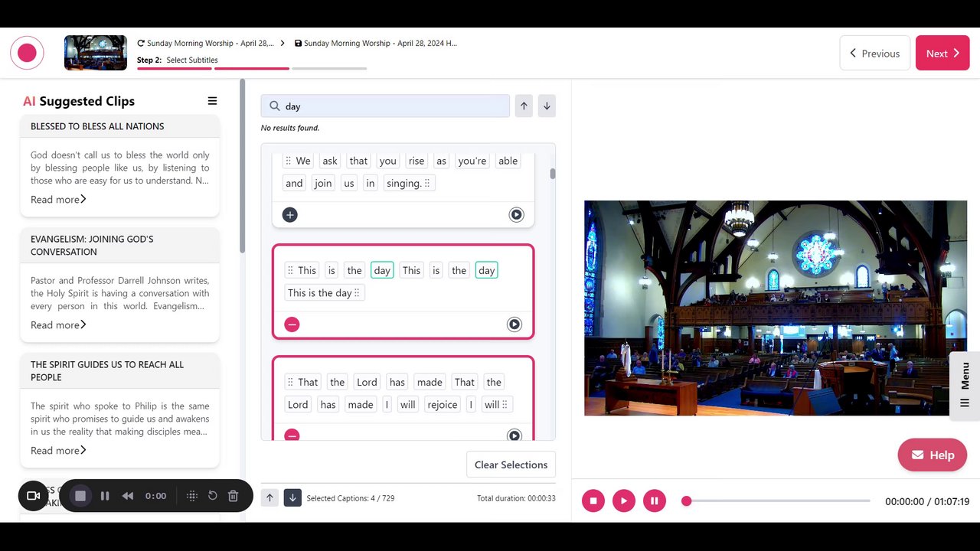This screenshot has width=980, height=551.
Task: Select the 'This is the day' phrase chip
Action: coord(325,293)
